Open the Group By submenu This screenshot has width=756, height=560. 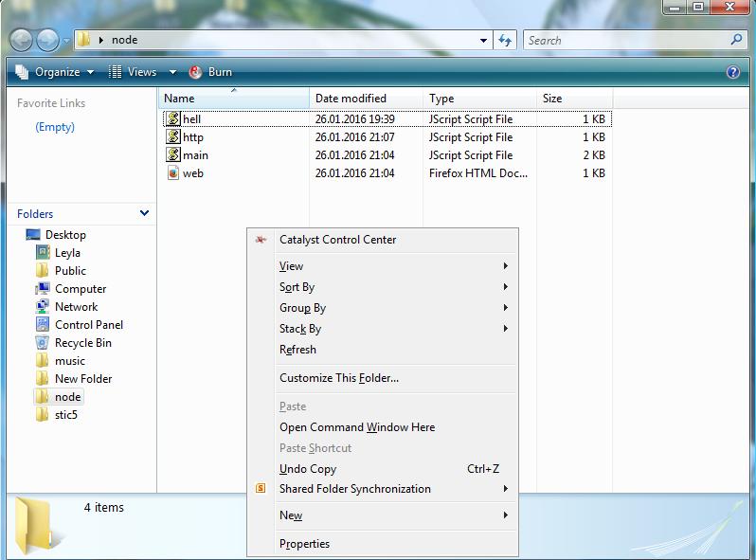pos(383,308)
